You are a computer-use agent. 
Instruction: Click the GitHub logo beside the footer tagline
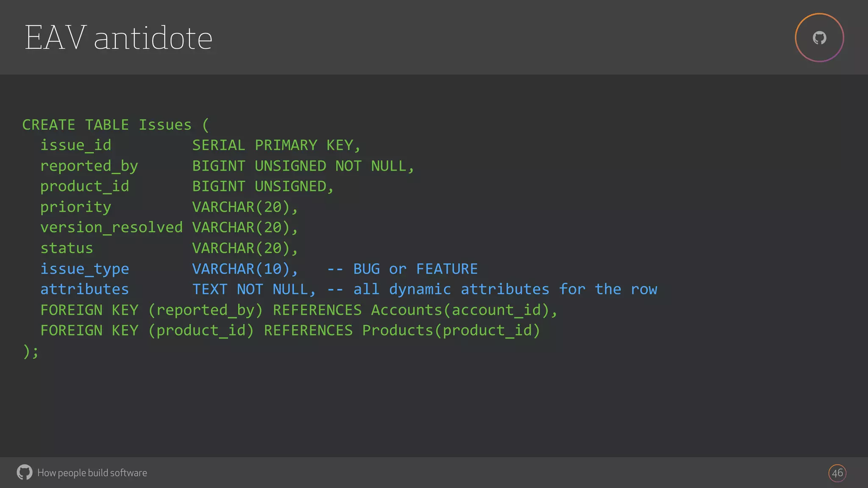coord(25,472)
